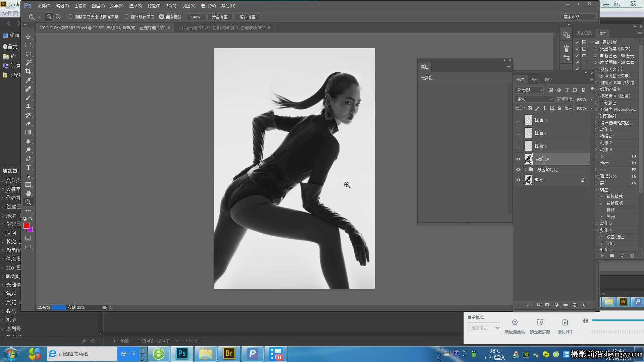This screenshot has width=644, height=362.
Task: Click the zoom-out magnifier in options bar
Action: [58, 17]
